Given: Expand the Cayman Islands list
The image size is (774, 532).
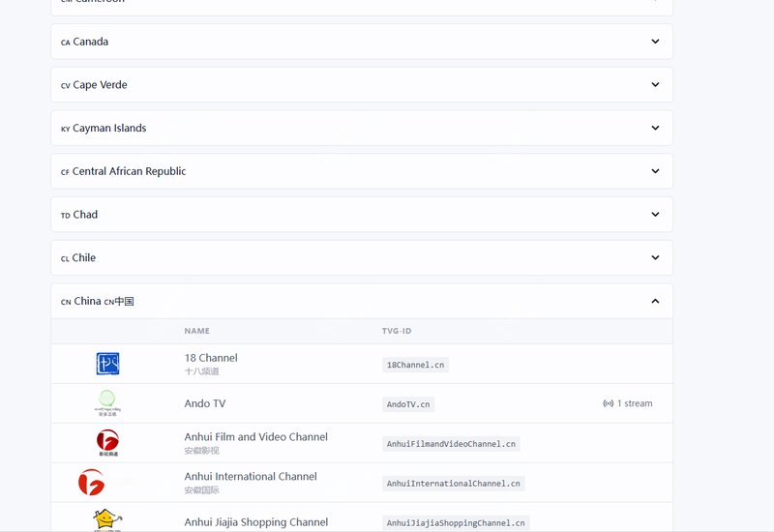Looking at the screenshot, I should click(655, 128).
